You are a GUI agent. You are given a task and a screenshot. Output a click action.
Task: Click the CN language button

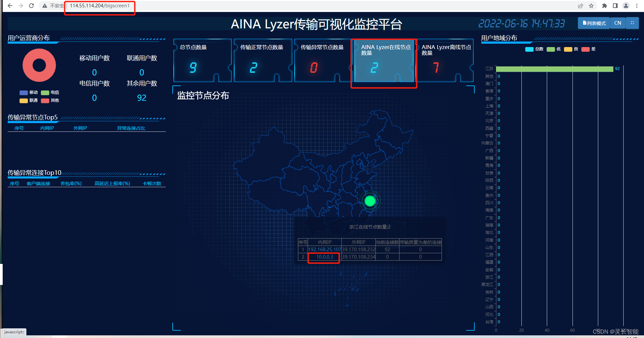coord(618,23)
